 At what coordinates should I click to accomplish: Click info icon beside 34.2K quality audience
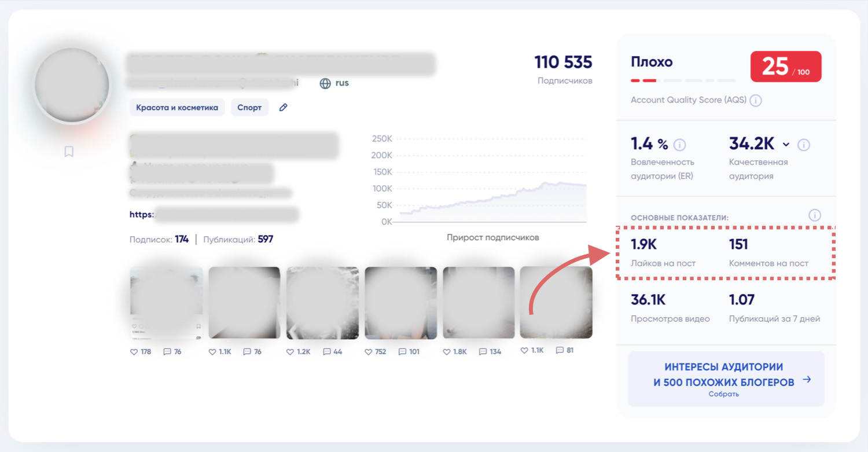804,145
